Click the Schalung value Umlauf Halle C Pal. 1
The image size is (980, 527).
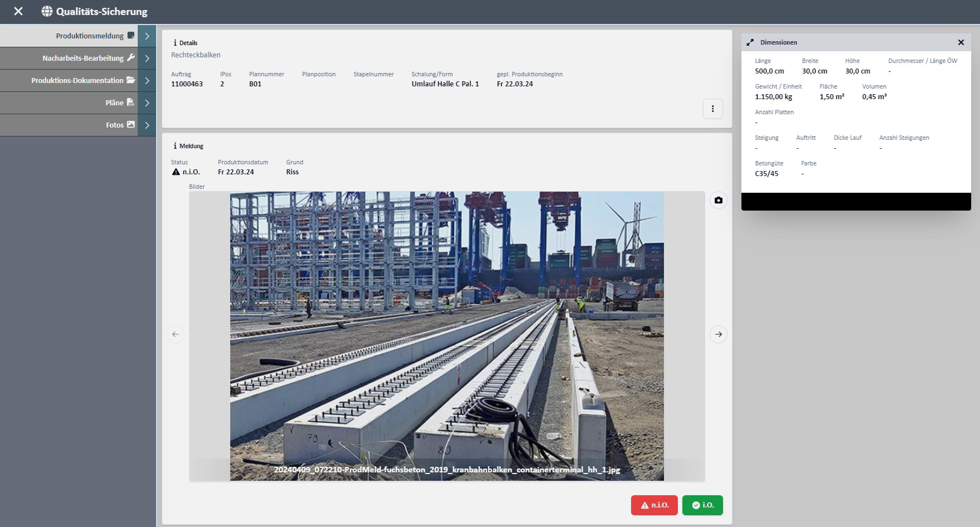(x=445, y=84)
